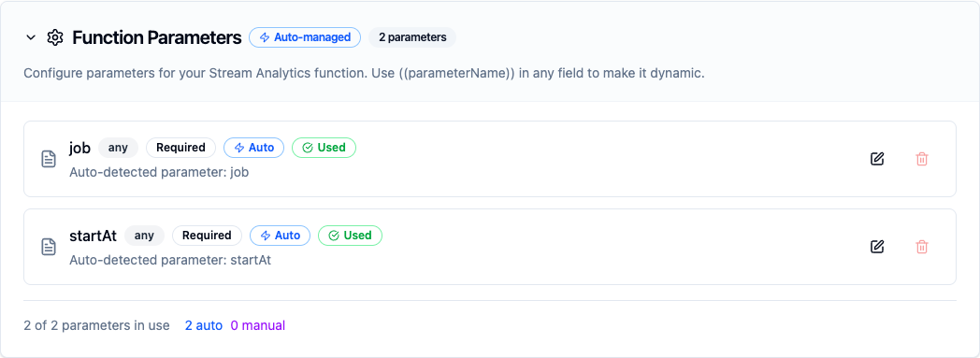Click 'Auto-detected parameter: job' description

(159, 172)
